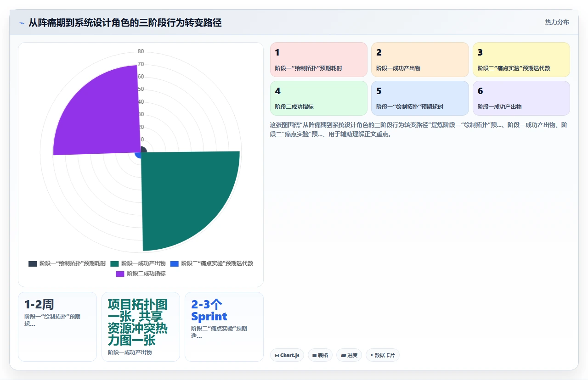The width and height of the screenshot is (588, 380).
Task: Select the pink card numbered 1
Action: pyautogui.click(x=319, y=60)
